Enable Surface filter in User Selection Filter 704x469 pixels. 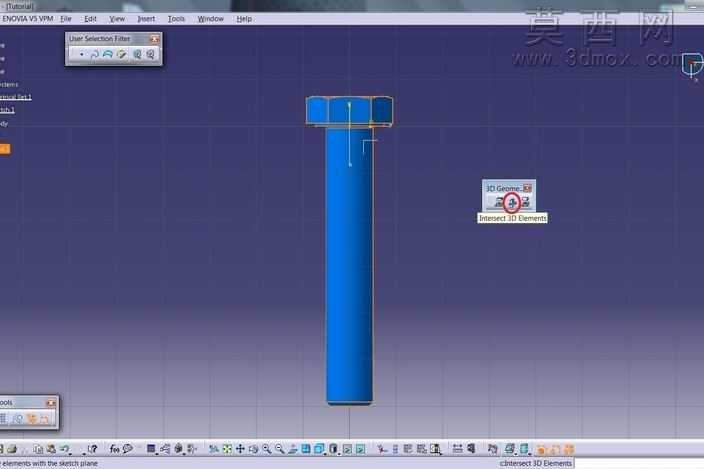(108, 54)
